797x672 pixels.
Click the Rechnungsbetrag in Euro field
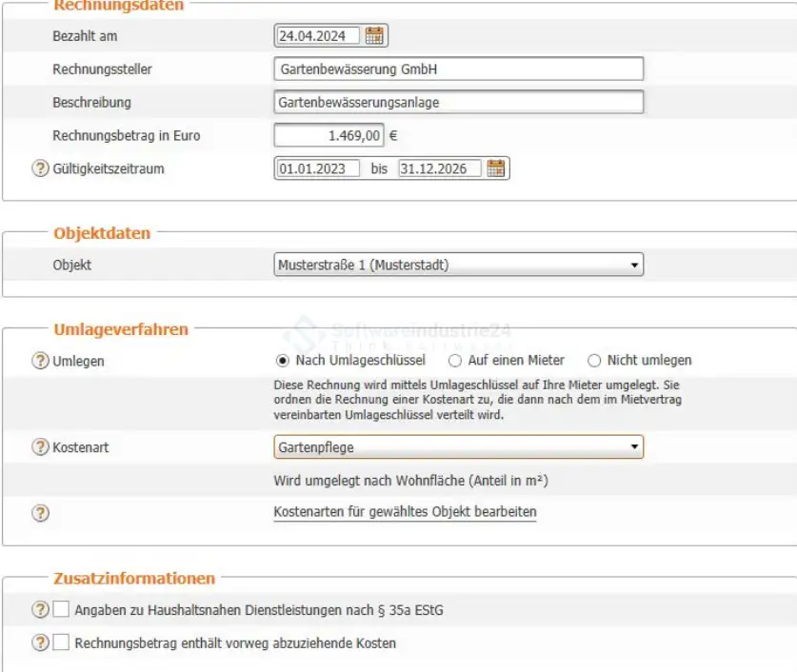coord(329,136)
